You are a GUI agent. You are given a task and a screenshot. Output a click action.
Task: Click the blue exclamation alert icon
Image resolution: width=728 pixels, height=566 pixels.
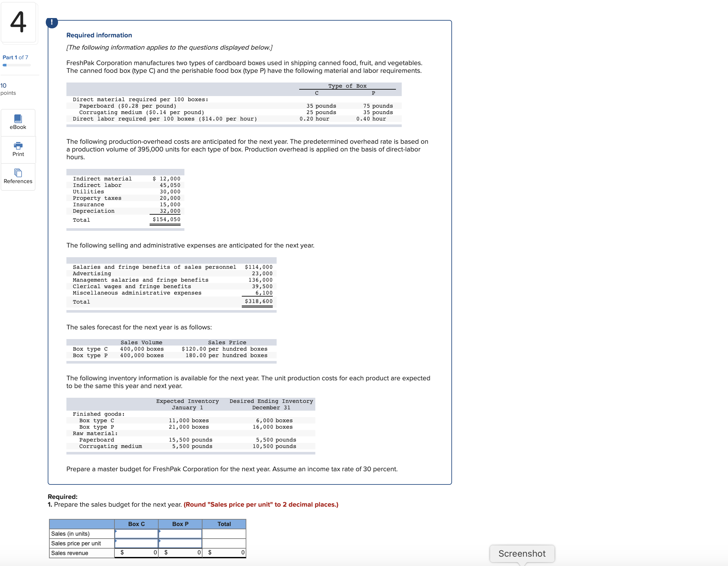(52, 22)
